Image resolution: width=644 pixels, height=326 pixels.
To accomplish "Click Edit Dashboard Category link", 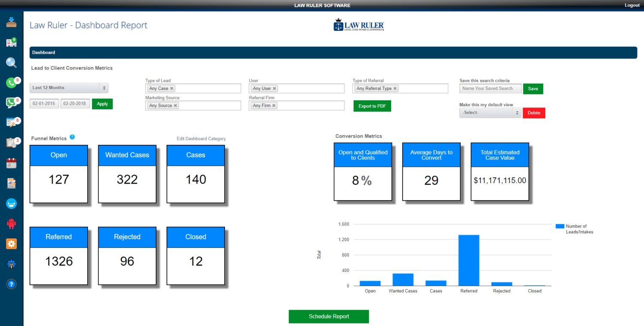I will 201,139.
